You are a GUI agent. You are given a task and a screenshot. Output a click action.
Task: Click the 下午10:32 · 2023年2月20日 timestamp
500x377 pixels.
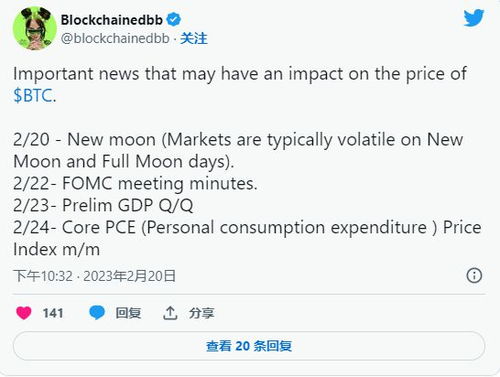pyautogui.click(x=94, y=276)
